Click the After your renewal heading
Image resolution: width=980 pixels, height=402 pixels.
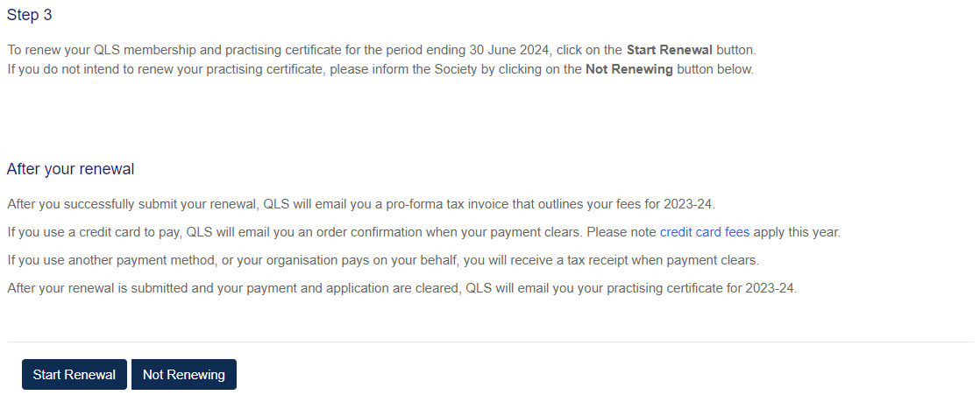(x=71, y=169)
